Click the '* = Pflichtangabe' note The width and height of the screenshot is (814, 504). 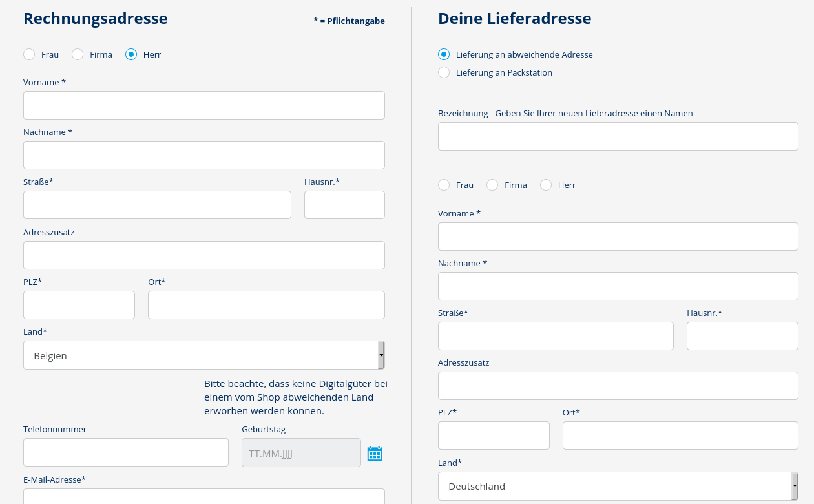(x=349, y=21)
